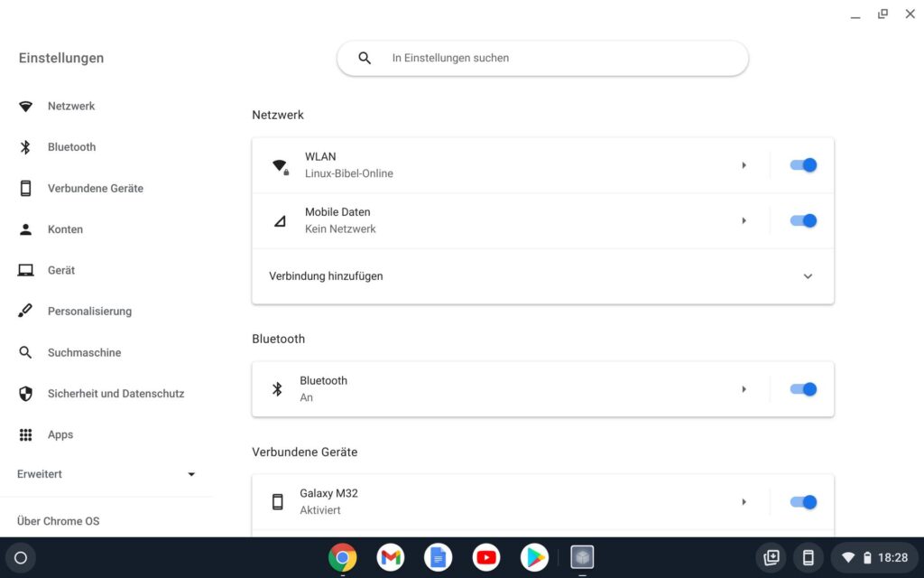The width and height of the screenshot is (924, 578).
Task: Click the Aktiviert status under Galaxy M32
Action: tap(320, 510)
